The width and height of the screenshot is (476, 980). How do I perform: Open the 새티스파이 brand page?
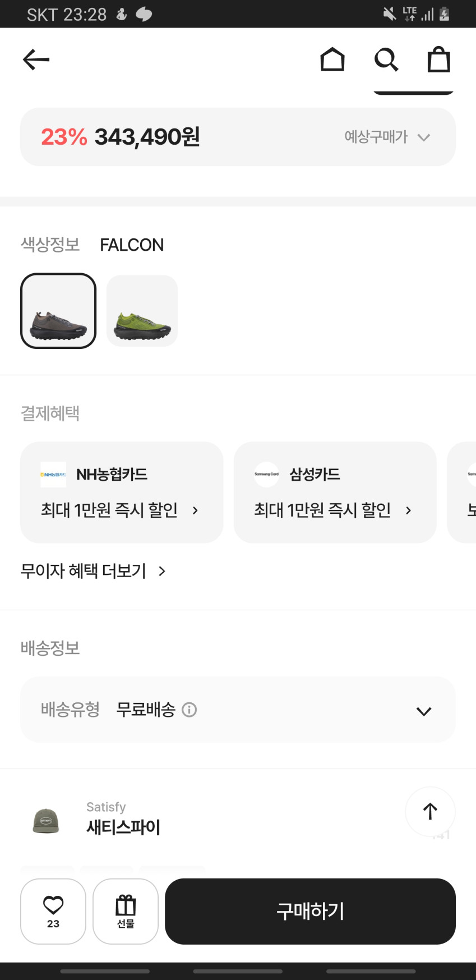123,827
